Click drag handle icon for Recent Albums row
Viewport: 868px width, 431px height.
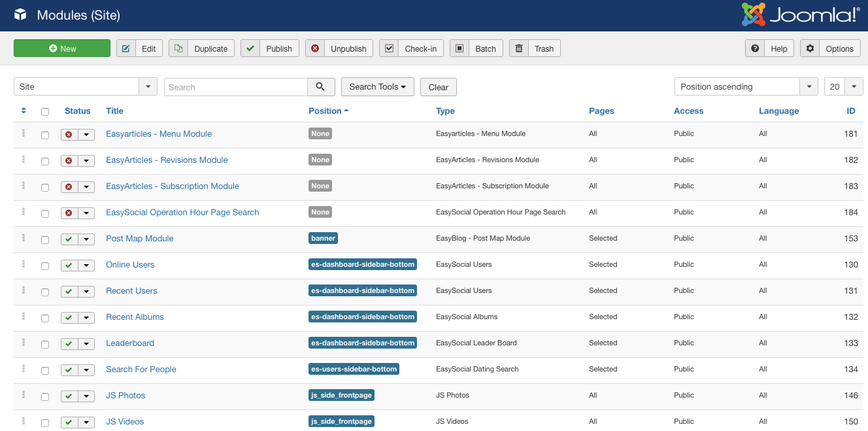(24, 316)
